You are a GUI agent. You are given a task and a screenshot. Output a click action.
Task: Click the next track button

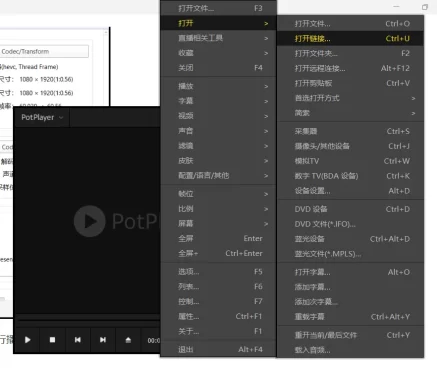[103, 340]
